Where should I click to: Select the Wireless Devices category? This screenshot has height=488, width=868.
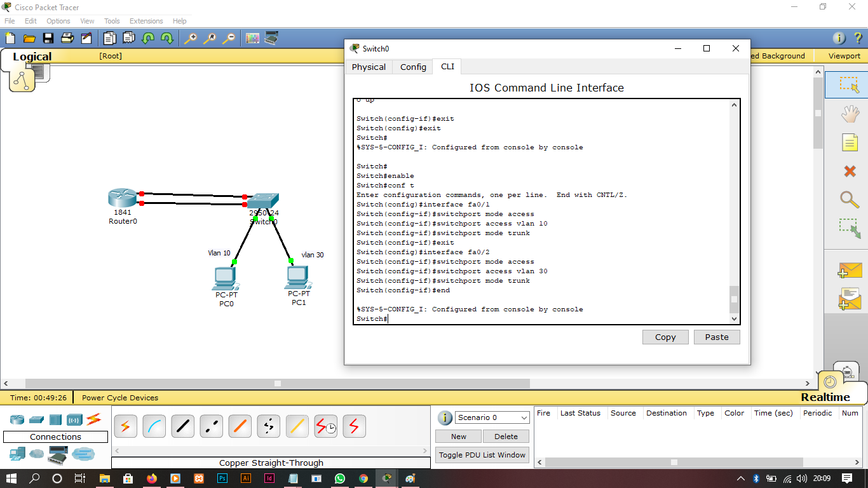click(75, 419)
